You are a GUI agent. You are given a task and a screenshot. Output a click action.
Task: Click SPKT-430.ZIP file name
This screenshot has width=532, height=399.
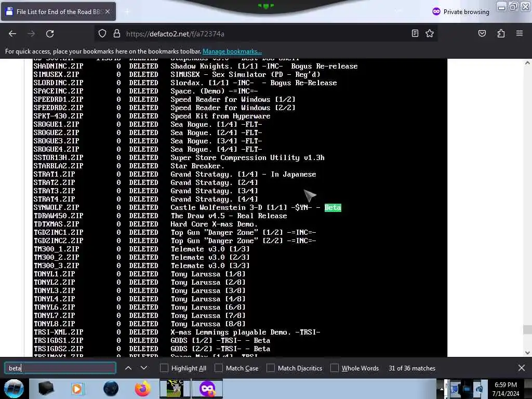pyautogui.click(x=58, y=116)
